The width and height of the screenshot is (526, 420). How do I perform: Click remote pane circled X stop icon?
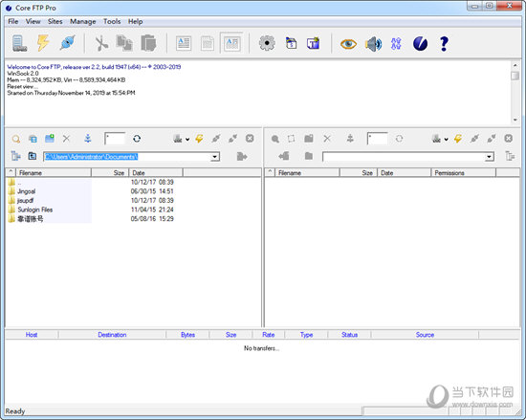click(508, 138)
